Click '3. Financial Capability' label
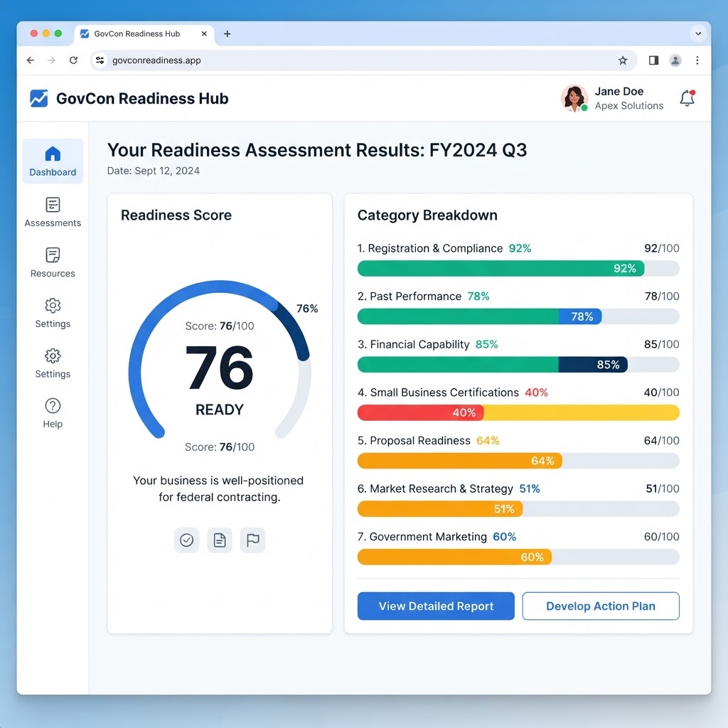This screenshot has height=728, width=728. 413,345
